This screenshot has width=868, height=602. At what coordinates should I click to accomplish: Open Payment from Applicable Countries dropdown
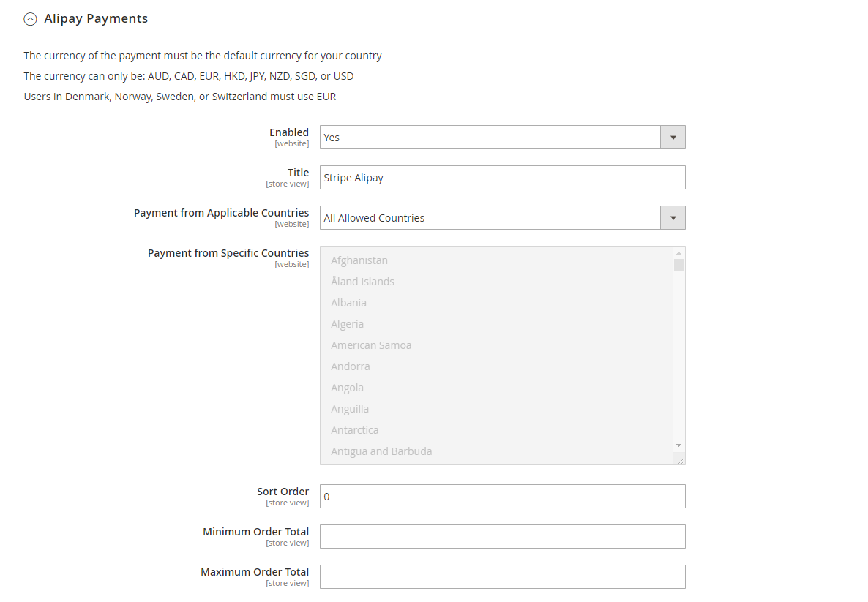pyautogui.click(x=490, y=218)
